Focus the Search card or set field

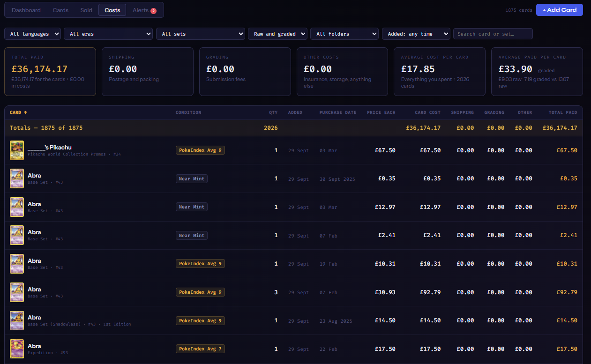tap(493, 34)
